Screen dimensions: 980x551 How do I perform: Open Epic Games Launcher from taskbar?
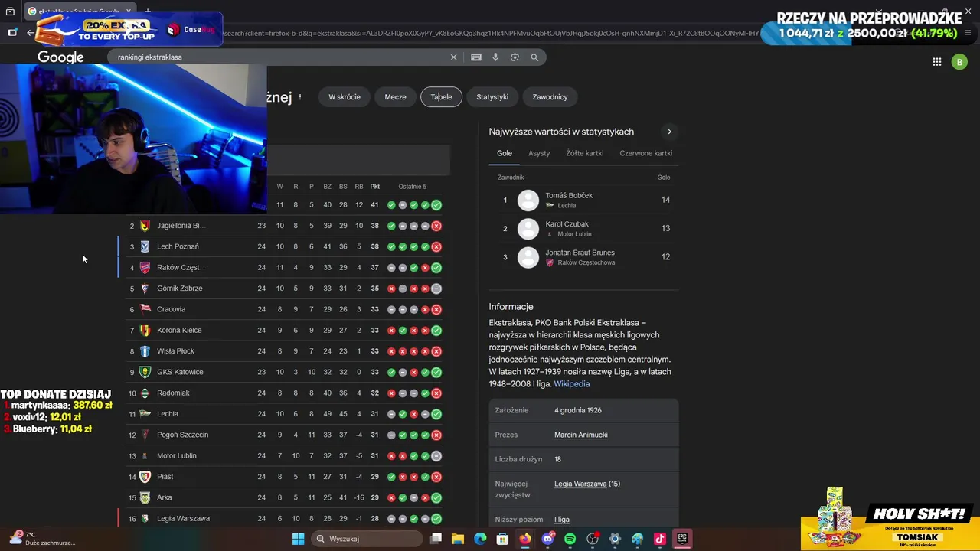click(682, 539)
